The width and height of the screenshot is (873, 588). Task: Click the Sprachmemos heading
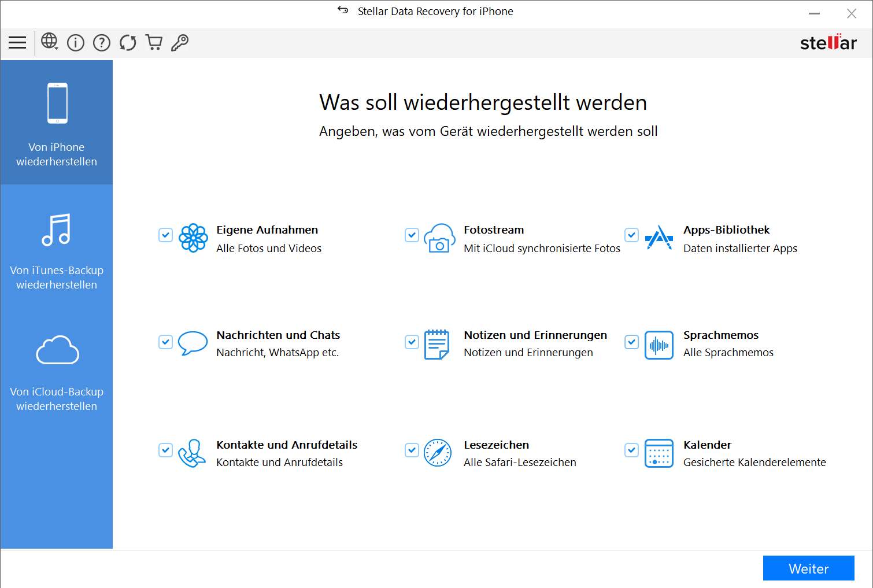point(721,335)
